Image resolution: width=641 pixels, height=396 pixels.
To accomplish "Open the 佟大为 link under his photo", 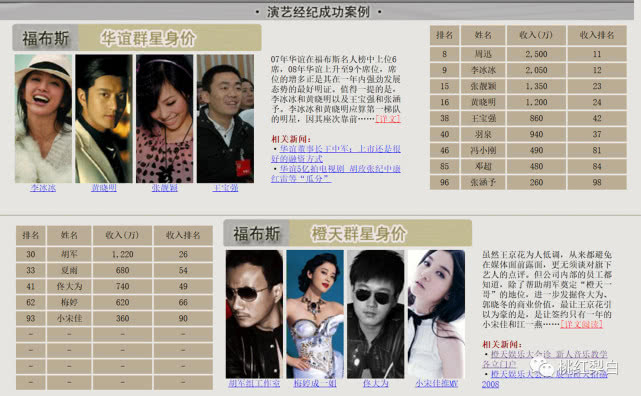I will pos(375,383).
